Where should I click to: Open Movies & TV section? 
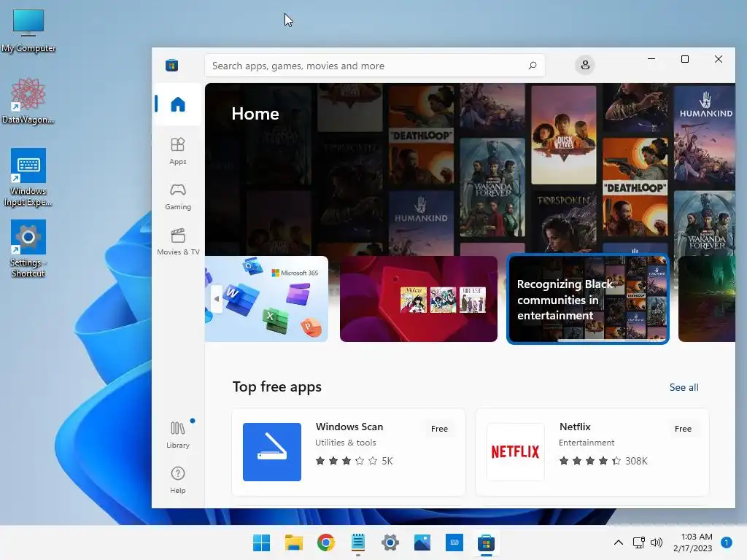tap(178, 241)
